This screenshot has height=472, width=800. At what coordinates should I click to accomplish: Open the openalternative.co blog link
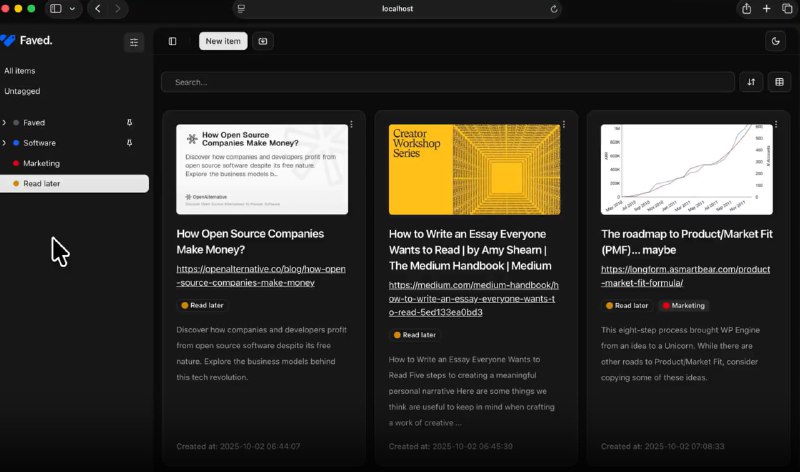coord(261,276)
